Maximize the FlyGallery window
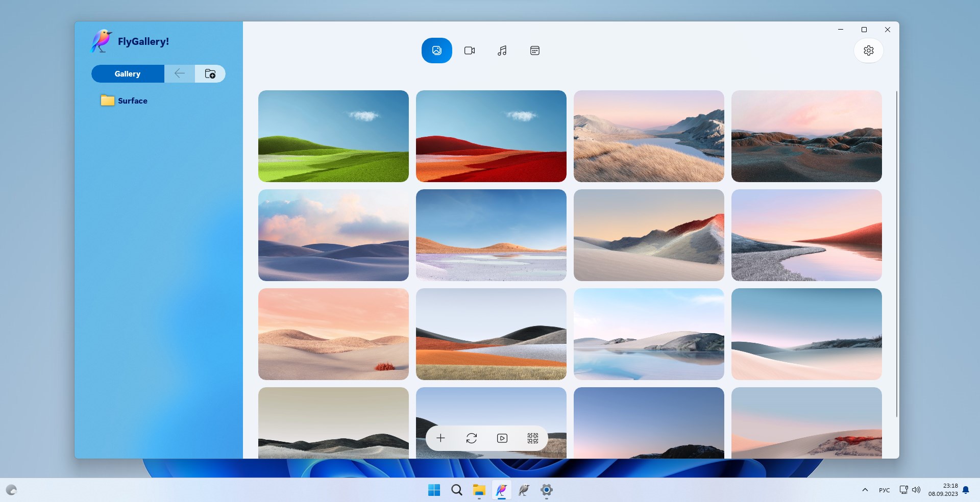Viewport: 980px width, 502px height. (x=864, y=30)
